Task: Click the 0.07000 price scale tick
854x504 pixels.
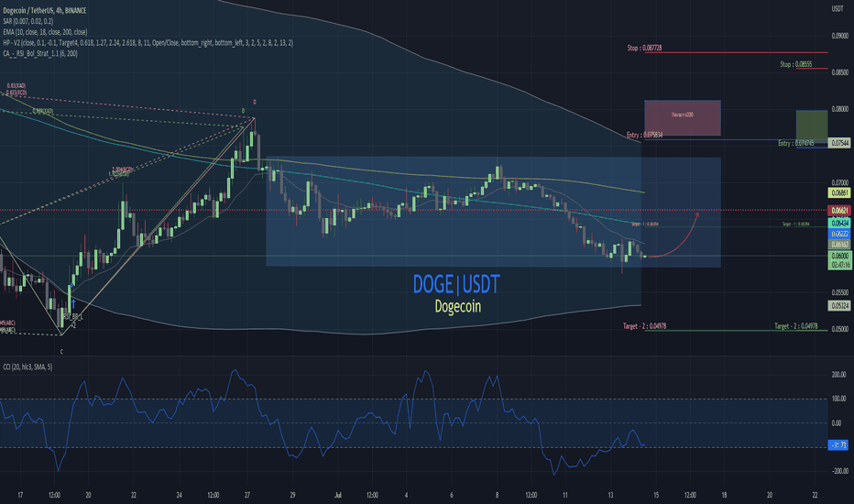Action: click(x=840, y=182)
